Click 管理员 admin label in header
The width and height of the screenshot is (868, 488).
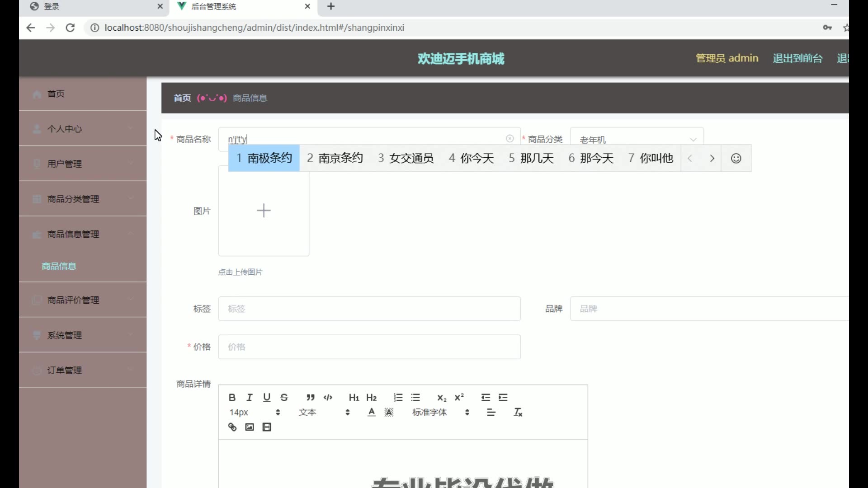(727, 58)
